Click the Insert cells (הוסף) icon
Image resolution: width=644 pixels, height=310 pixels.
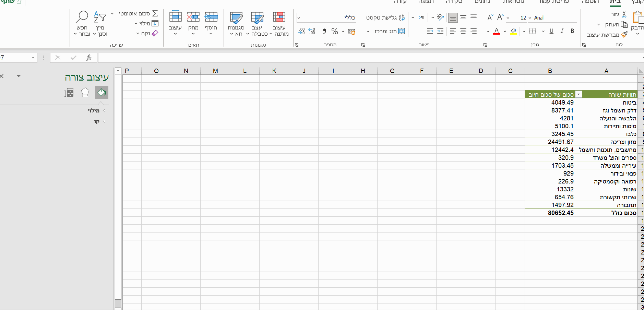(211, 17)
